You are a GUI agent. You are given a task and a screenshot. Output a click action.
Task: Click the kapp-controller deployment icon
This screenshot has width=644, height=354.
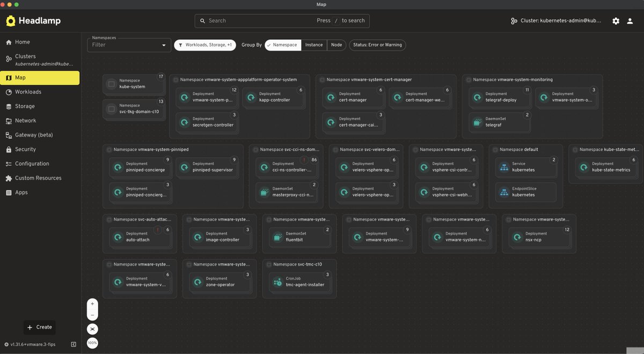251,97
